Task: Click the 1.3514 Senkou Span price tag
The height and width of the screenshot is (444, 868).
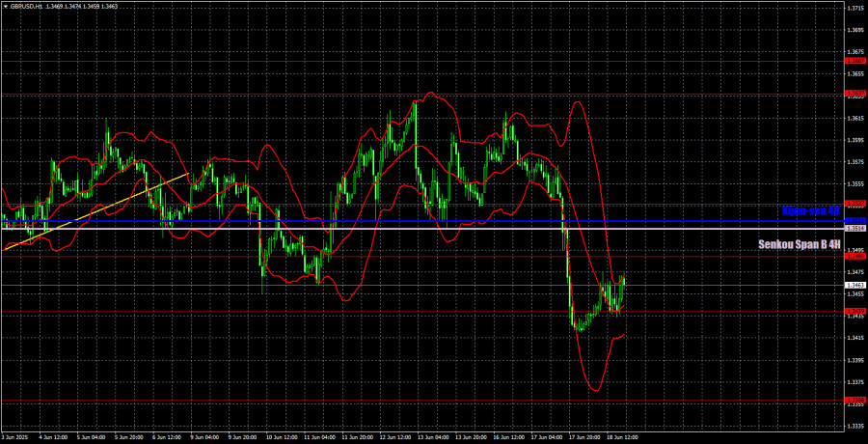Action: tap(855, 229)
